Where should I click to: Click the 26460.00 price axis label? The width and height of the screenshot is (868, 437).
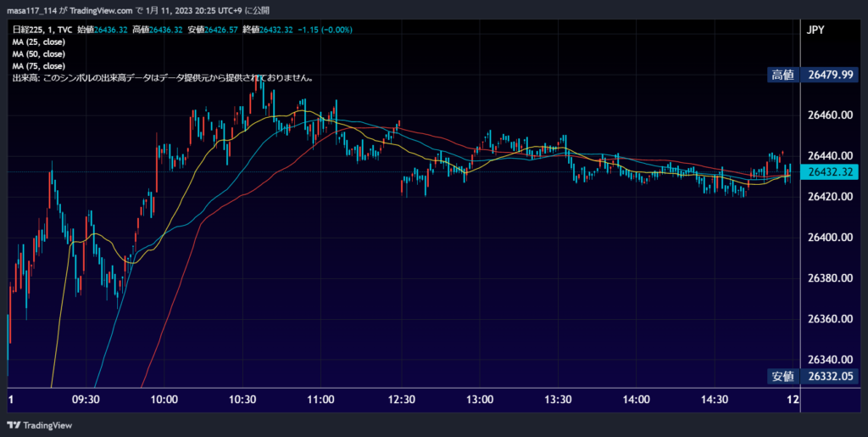click(830, 115)
